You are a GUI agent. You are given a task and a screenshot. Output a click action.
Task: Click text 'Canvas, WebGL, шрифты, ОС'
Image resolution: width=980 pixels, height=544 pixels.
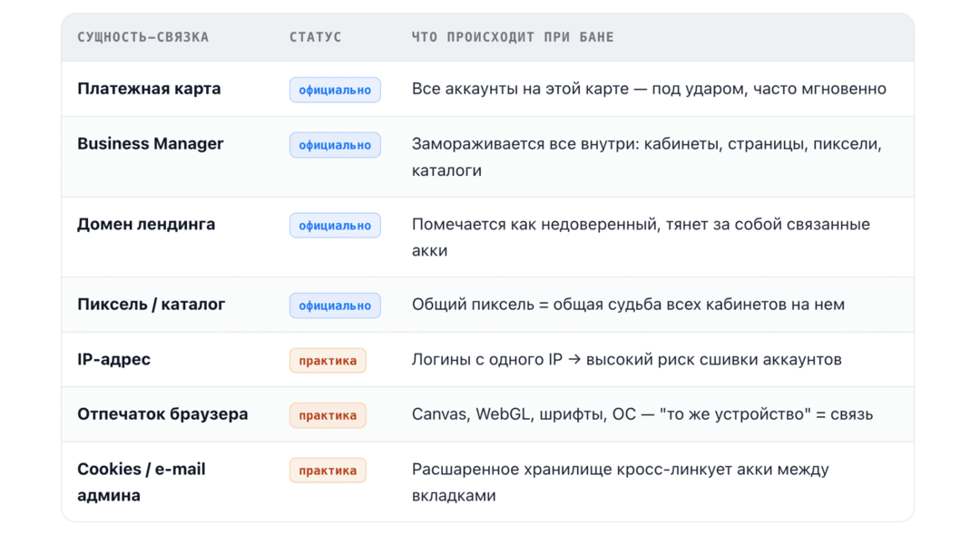coord(524,414)
